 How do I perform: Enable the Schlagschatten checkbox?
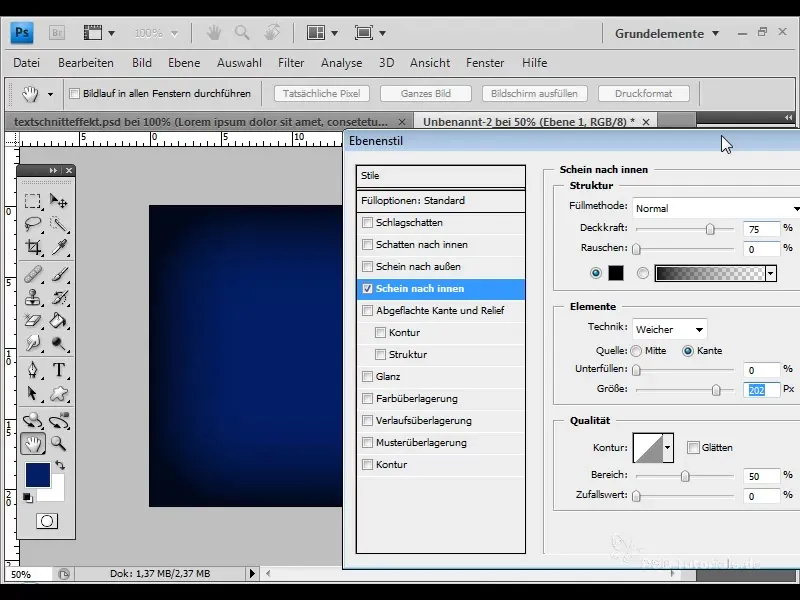coord(368,223)
